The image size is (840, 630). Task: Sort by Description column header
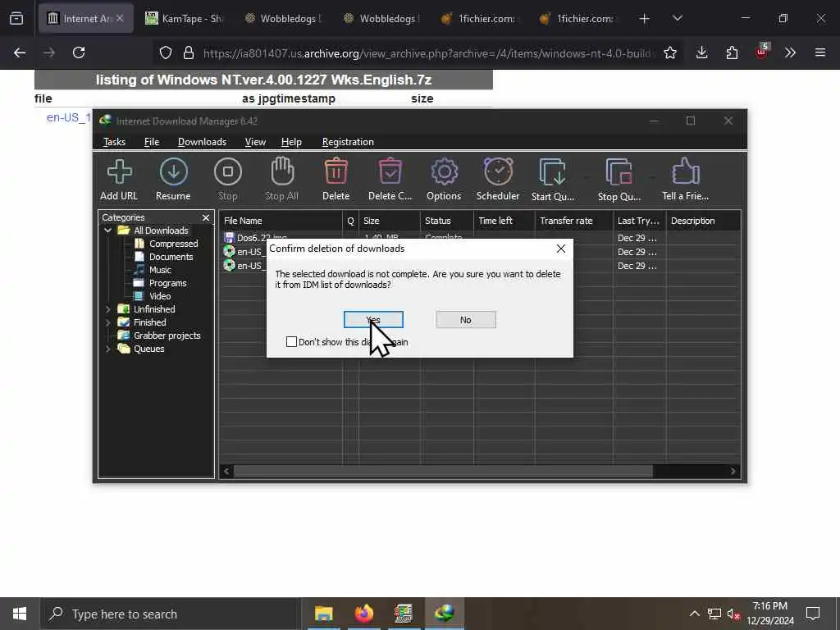coord(703,221)
